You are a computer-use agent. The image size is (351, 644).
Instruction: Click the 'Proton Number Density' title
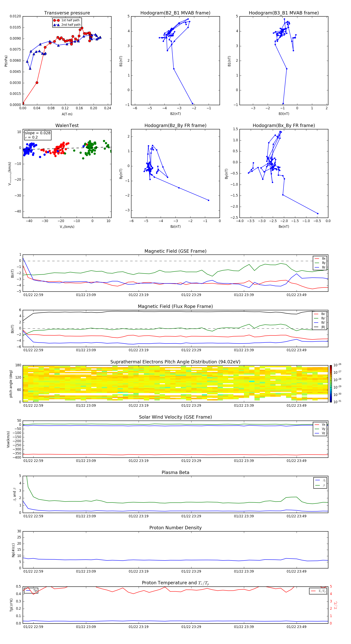coord(175,528)
